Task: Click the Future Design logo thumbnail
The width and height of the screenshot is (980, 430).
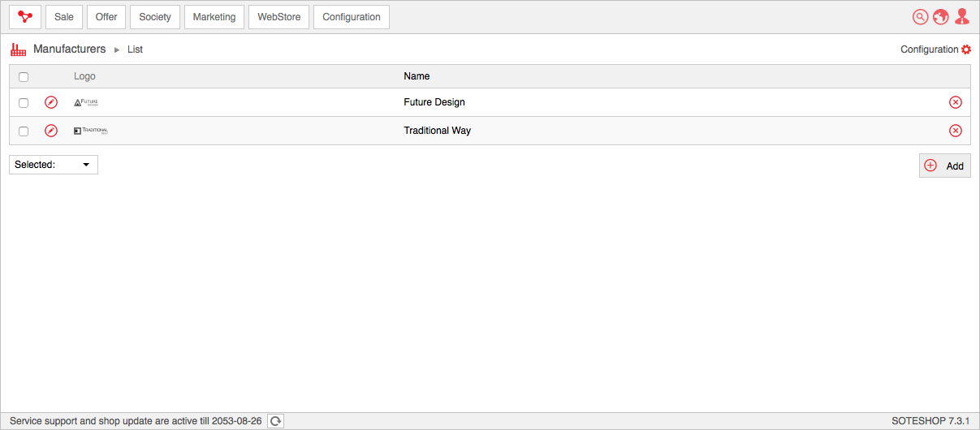Action: tap(86, 102)
